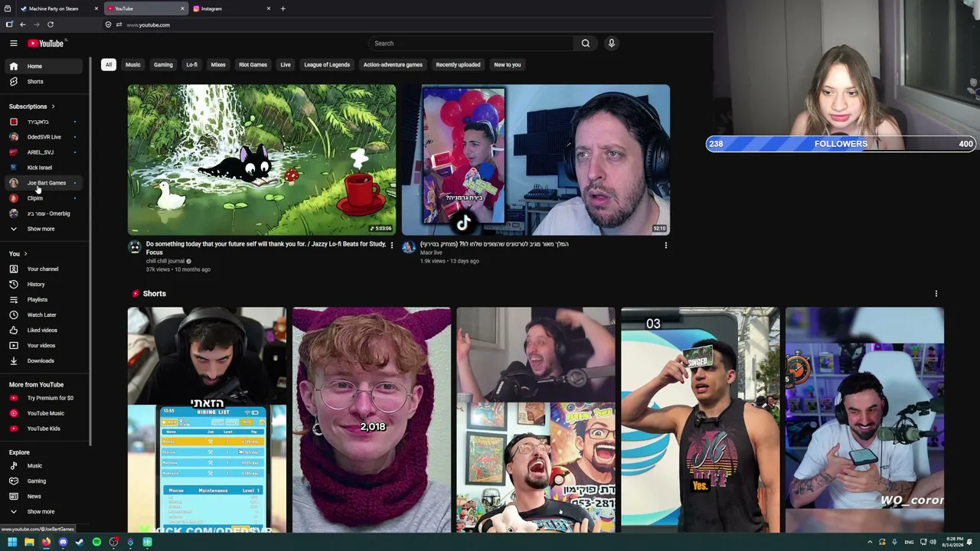The image size is (980, 551).
Task: Show hidden system tray icons
Action: coord(870,542)
